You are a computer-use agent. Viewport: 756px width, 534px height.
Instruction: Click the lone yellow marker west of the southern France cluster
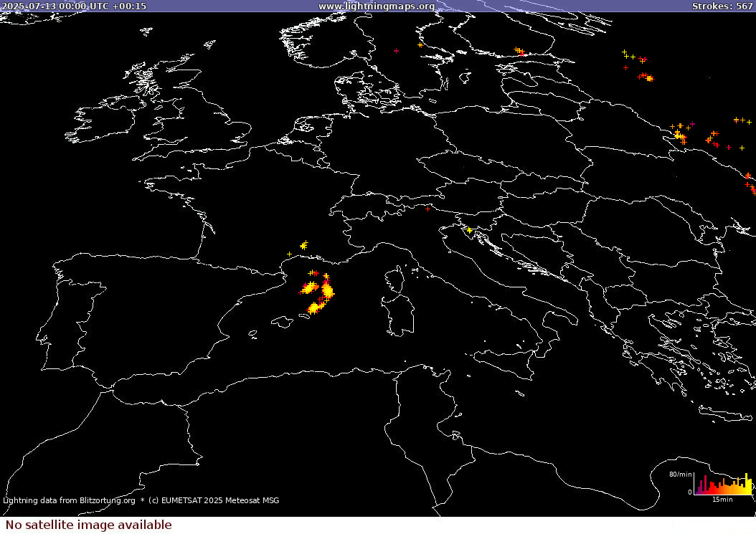click(x=289, y=254)
